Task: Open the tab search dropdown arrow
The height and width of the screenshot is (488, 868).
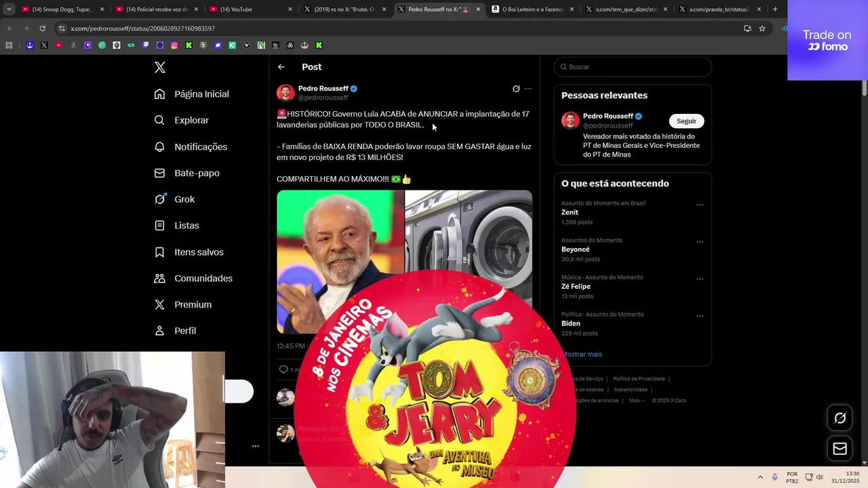Action: tap(9, 9)
